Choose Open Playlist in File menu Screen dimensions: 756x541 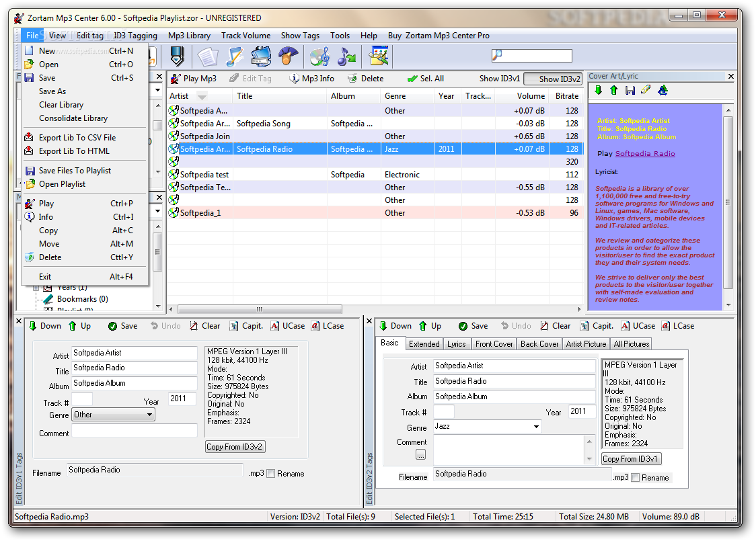coord(62,184)
